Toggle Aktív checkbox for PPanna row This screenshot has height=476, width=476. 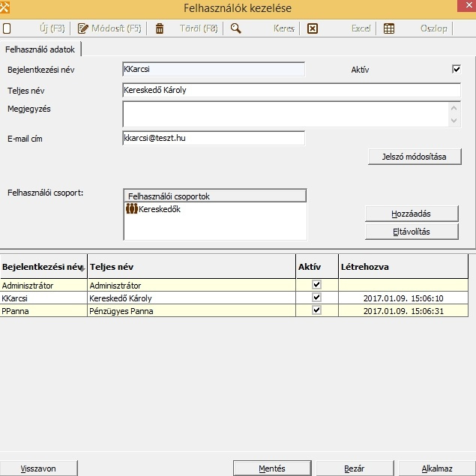(316, 310)
